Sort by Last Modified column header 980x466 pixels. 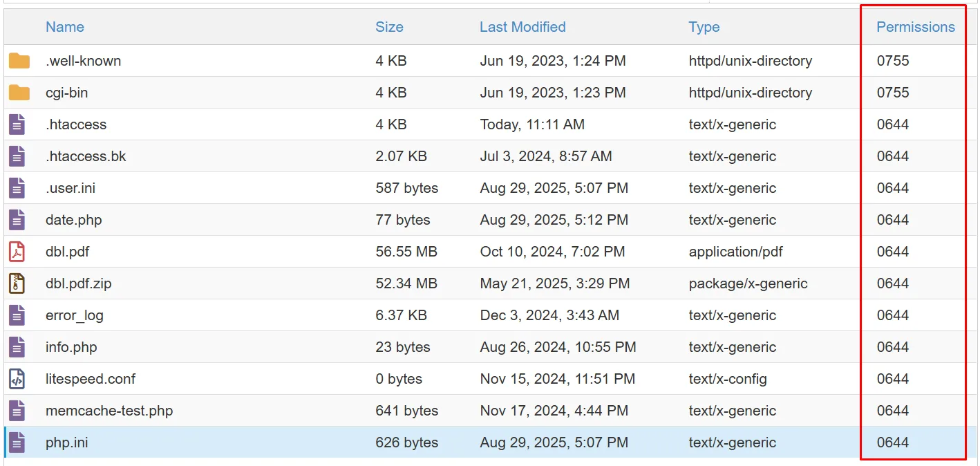522,27
